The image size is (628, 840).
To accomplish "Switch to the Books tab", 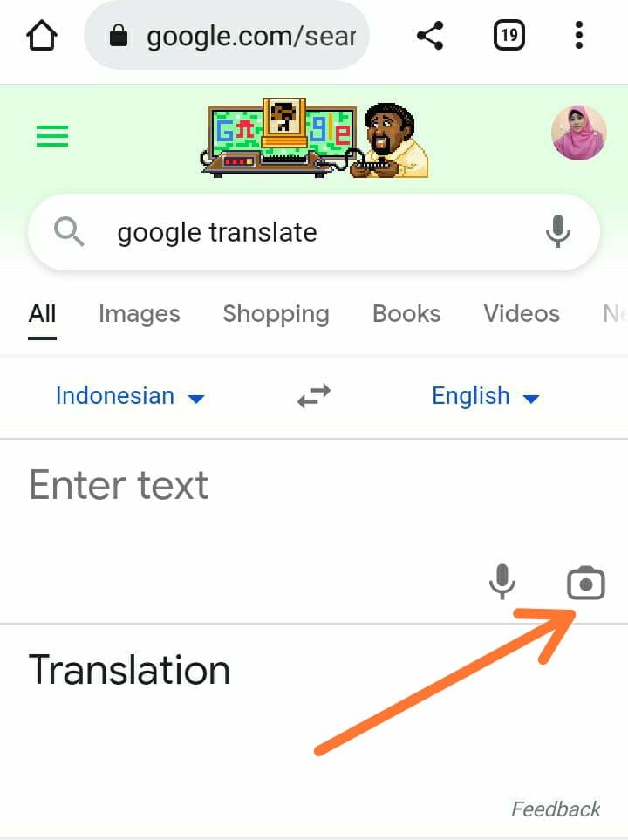I will point(406,314).
